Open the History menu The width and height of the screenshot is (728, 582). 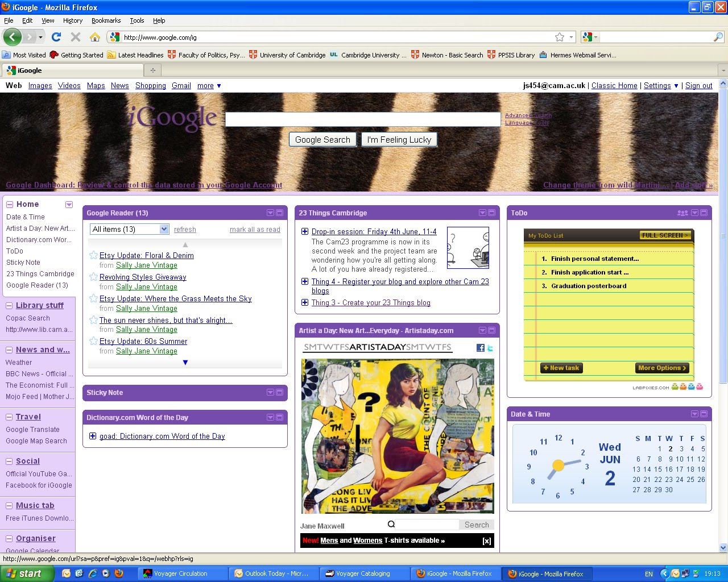73,20
